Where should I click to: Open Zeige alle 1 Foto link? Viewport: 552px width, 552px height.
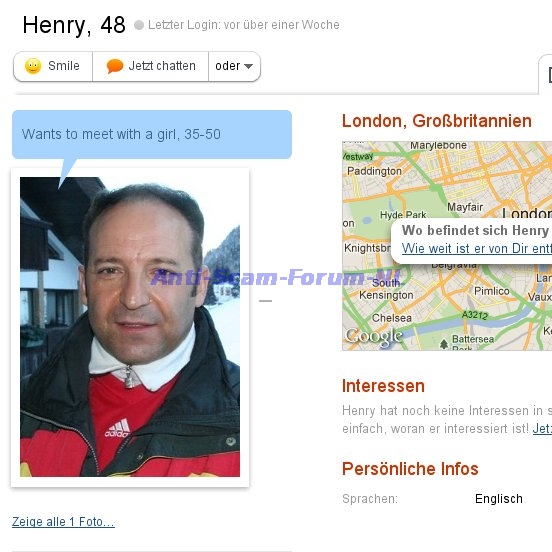(x=63, y=522)
